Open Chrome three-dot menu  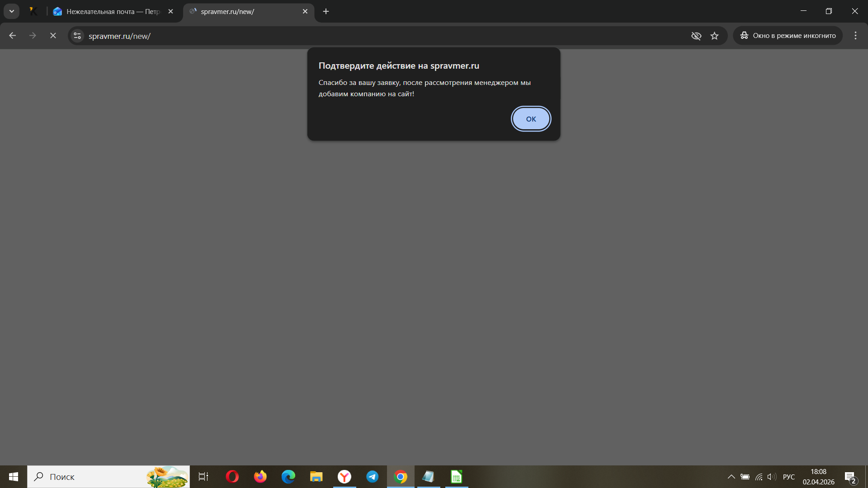tap(855, 36)
